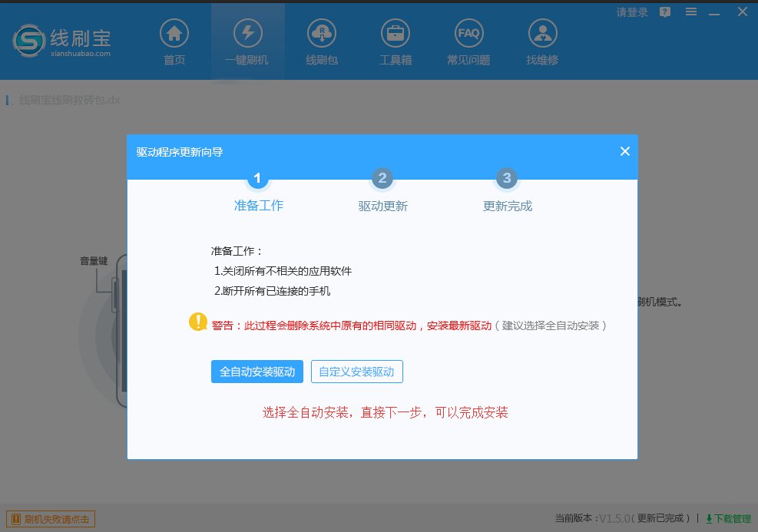Select the 一键刷机 lightning icon
The height and width of the screenshot is (532, 758).
247,33
